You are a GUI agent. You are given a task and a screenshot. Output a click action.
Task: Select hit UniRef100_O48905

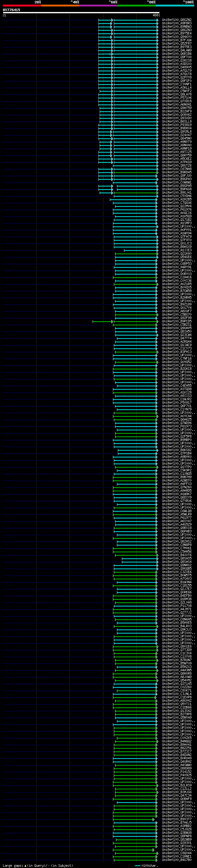click(x=177, y=67)
